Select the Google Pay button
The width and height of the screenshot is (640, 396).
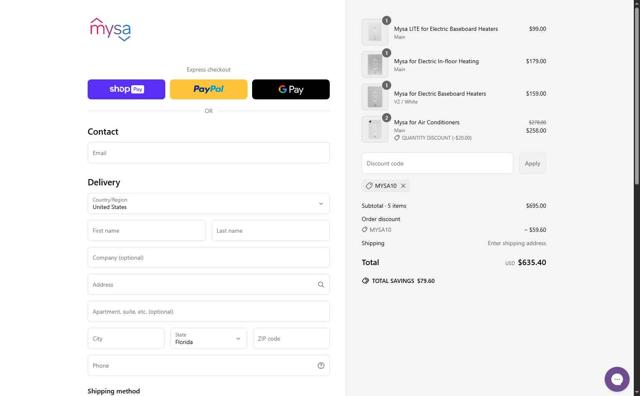291,89
